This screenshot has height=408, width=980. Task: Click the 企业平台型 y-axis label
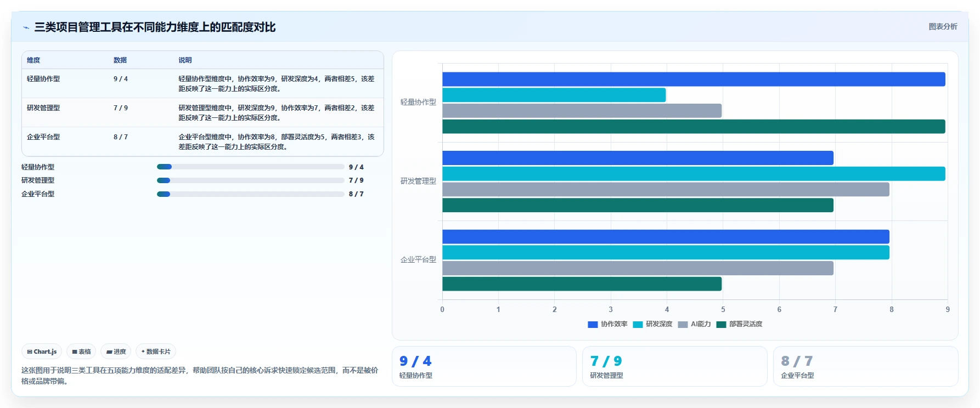pos(418,260)
